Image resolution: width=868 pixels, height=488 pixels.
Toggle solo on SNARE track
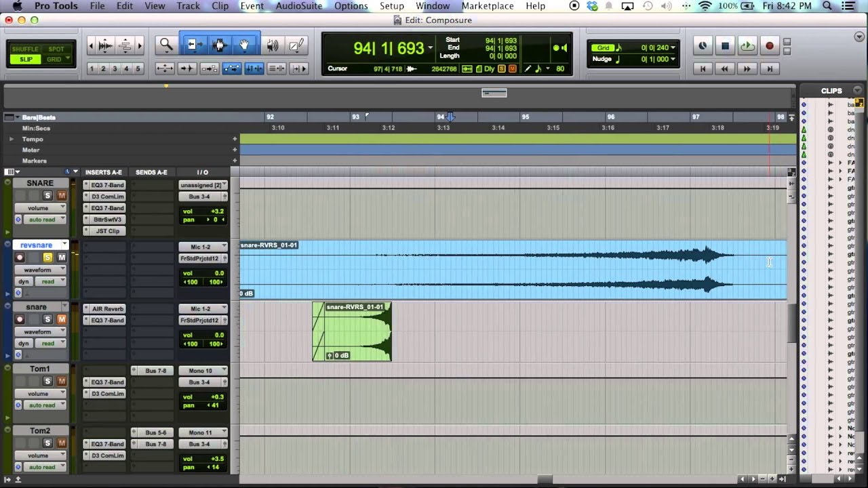[48, 196]
